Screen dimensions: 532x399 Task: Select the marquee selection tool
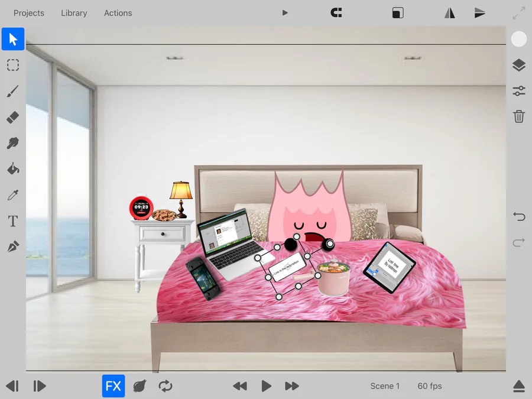[x=13, y=65]
